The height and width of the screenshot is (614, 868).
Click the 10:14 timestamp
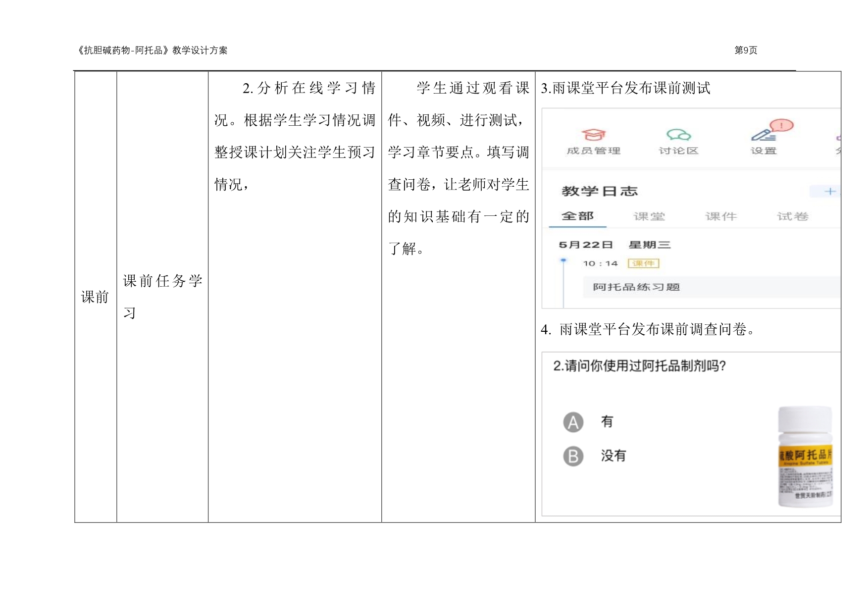coord(600,263)
